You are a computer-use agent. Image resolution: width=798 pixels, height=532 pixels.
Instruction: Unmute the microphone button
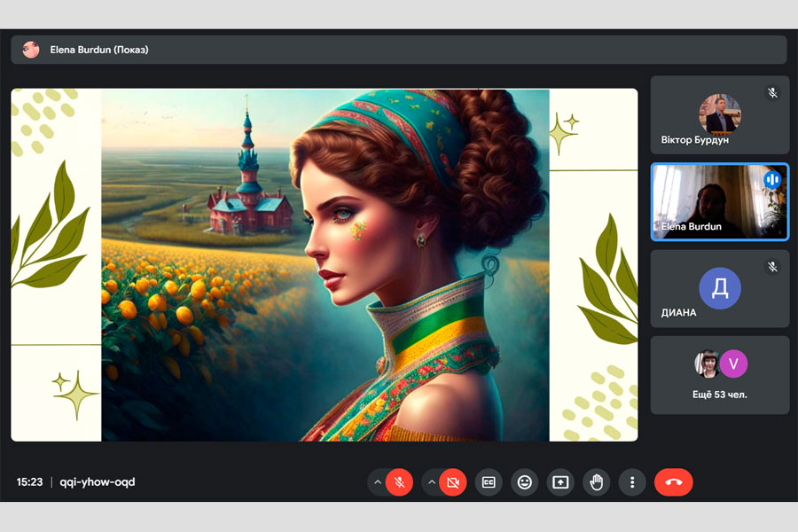pos(400,482)
